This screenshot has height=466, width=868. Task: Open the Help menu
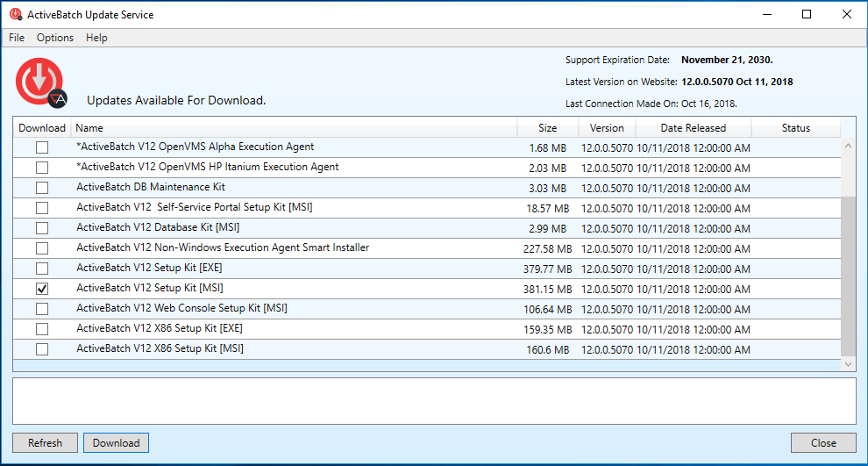pyautogui.click(x=96, y=38)
